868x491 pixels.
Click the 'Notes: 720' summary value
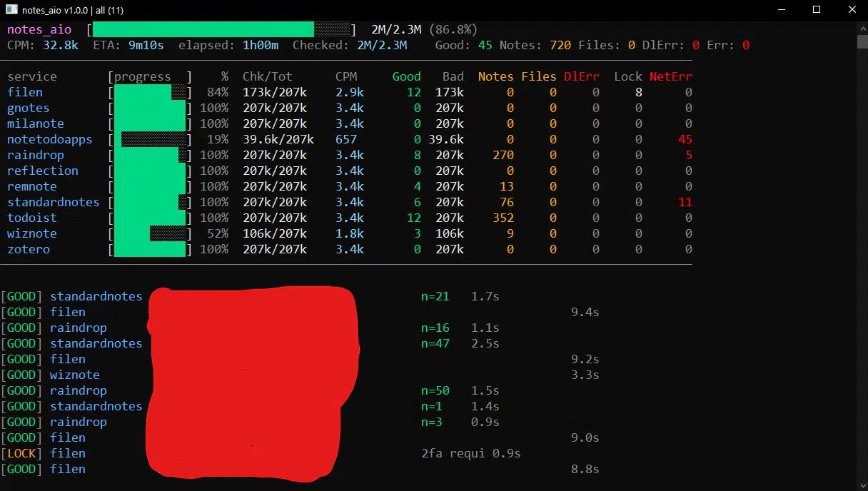[x=535, y=45]
